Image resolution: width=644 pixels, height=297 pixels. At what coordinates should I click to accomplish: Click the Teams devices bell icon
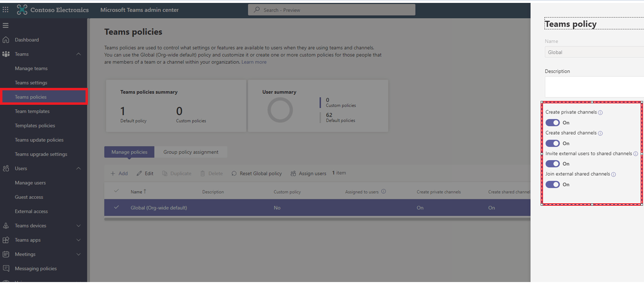[x=6, y=226]
